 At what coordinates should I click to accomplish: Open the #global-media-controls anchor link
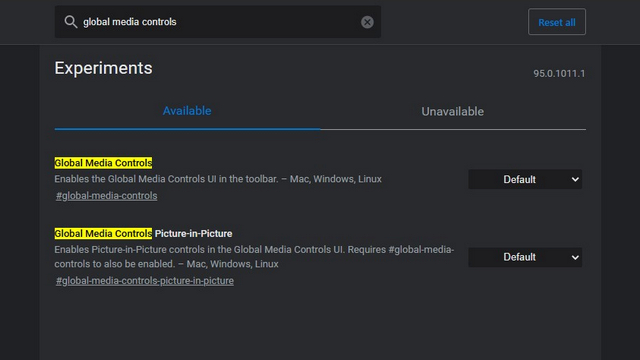coord(107,196)
